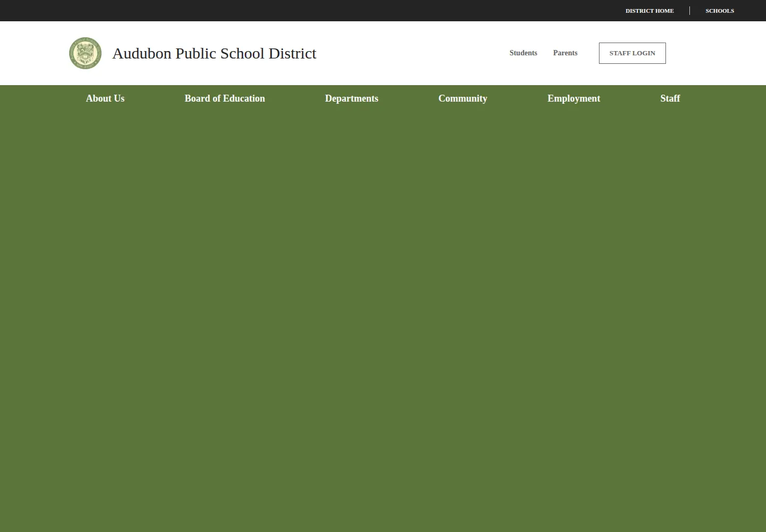Open the Staff navigation menu
Viewport: 766px width, 532px height.
670,98
